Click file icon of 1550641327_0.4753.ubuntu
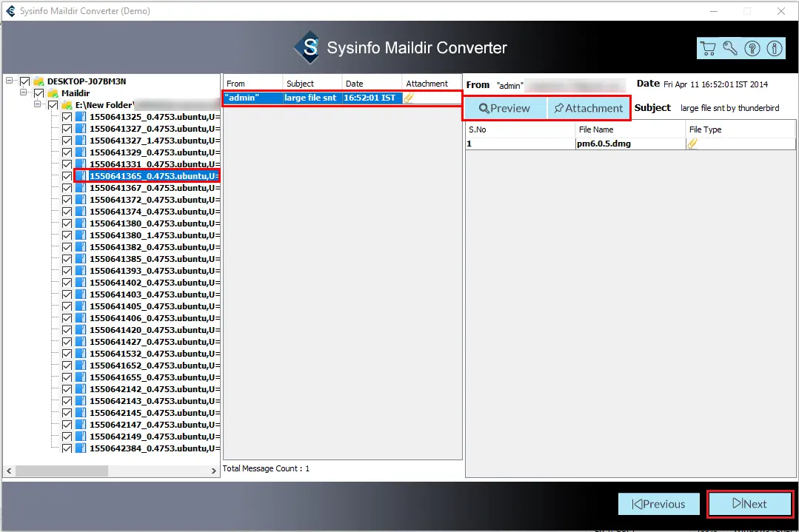Image resolution: width=799 pixels, height=532 pixels. tap(81, 129)
